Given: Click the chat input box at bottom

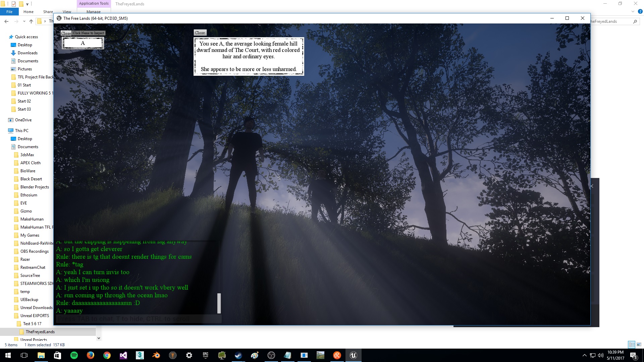Looking at the screenshot, I should point(139,319).
